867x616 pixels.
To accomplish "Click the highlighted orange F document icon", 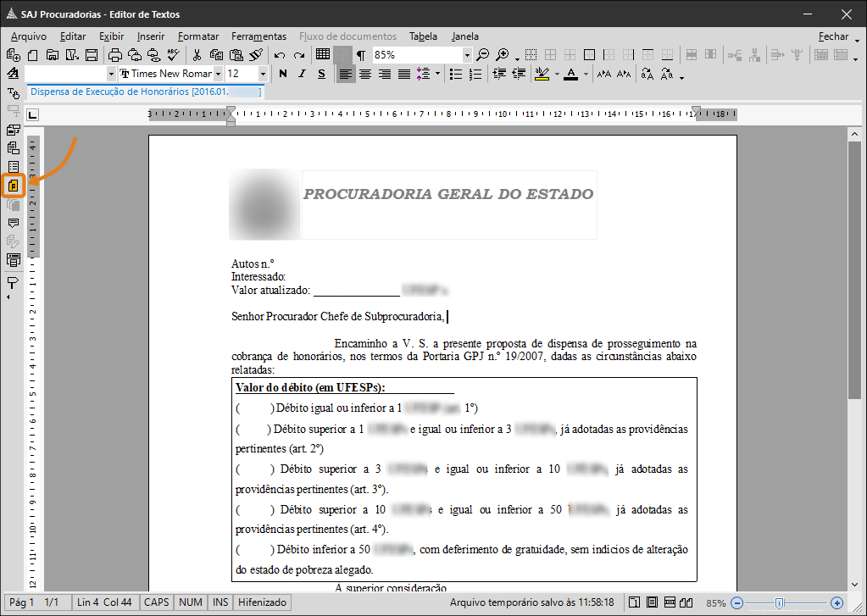I will (14, 185).
